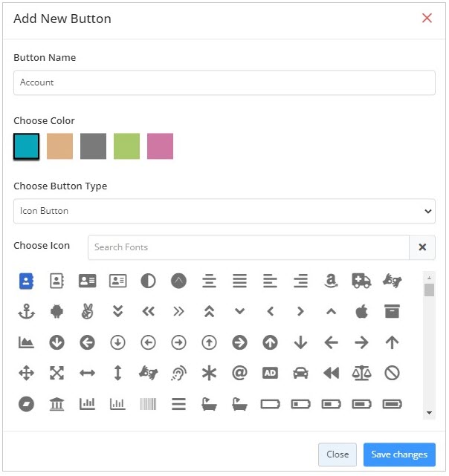Pick the at-sign icon
Screen dimensions: 449x476
pos(239,373)
